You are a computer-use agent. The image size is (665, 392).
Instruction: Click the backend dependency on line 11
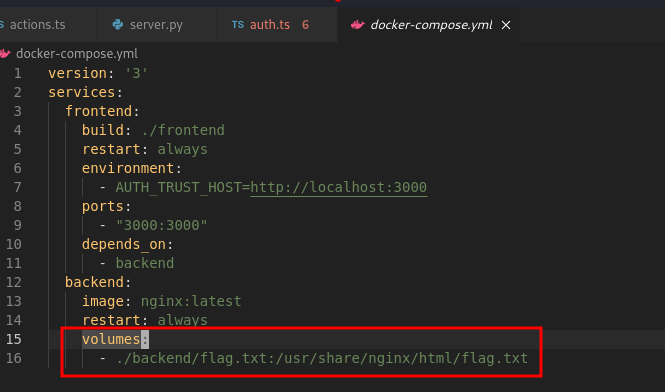(145, 263)
